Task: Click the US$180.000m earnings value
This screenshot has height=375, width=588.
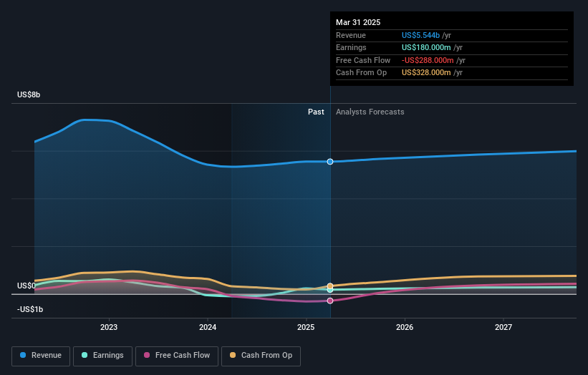Action: [x=426, y=47]
